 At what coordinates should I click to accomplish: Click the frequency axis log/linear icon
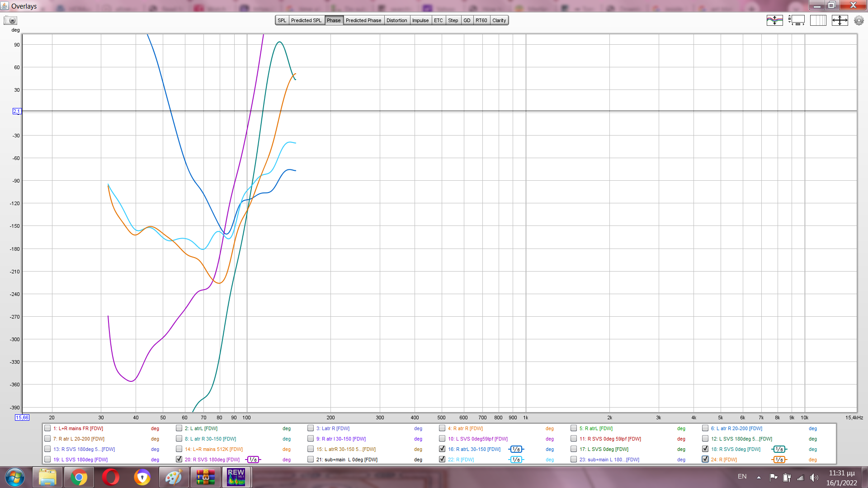(818, 20)
